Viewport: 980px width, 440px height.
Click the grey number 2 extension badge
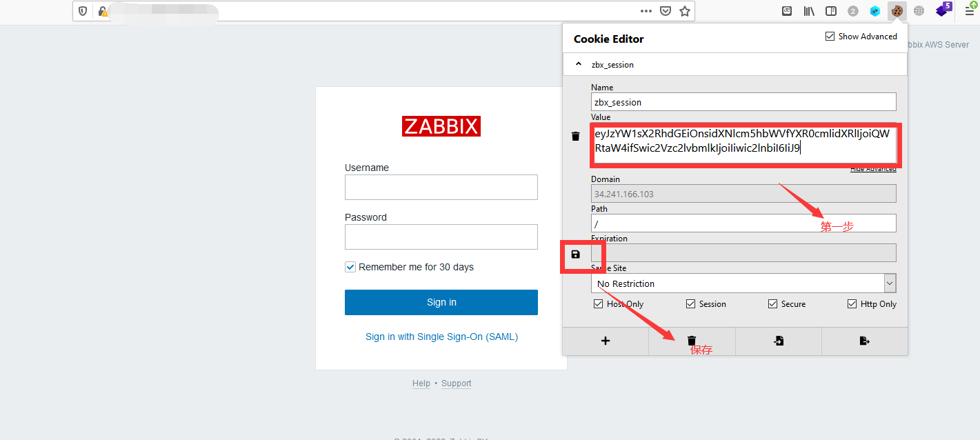click(x=853, y=11)
